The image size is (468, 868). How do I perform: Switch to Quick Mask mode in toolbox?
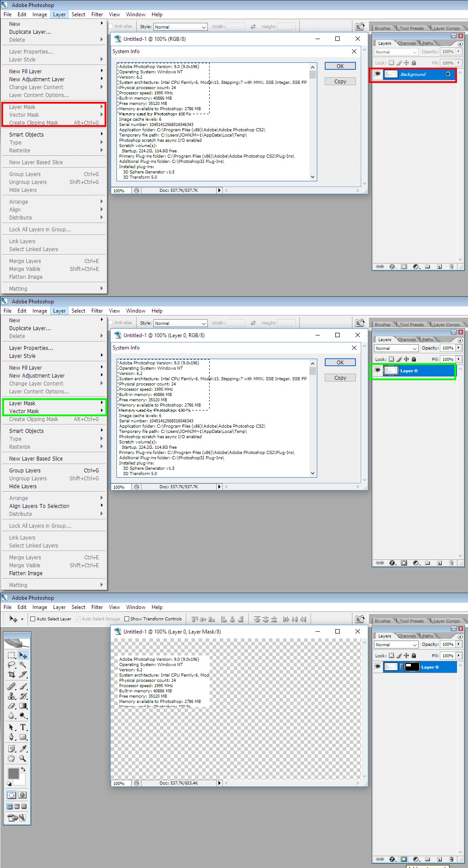(22, 795)
